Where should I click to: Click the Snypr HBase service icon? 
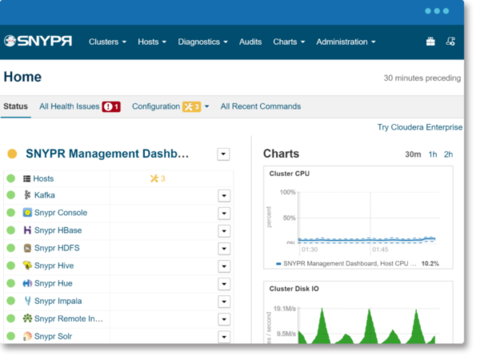(x=27, y=230)
